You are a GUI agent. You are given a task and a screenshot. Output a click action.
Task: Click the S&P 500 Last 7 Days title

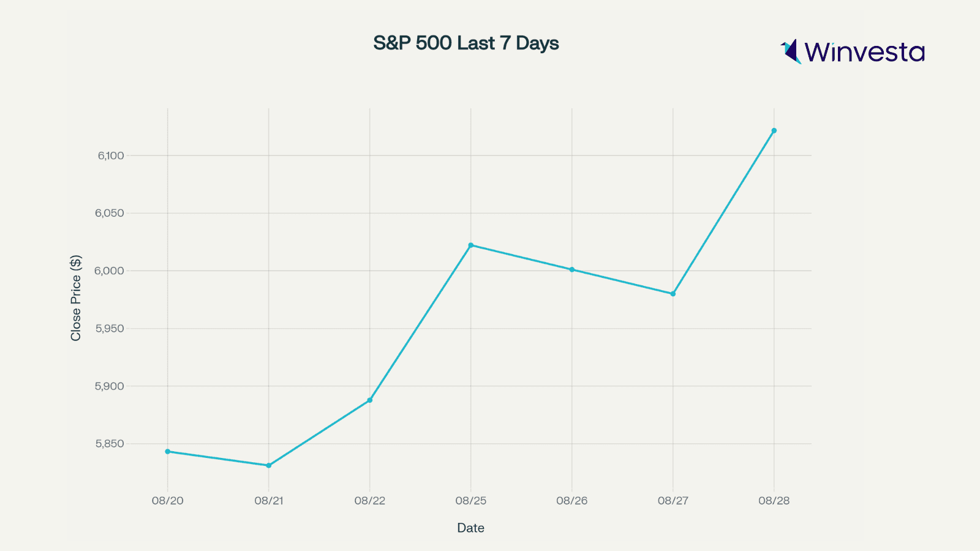pos(466,43)
